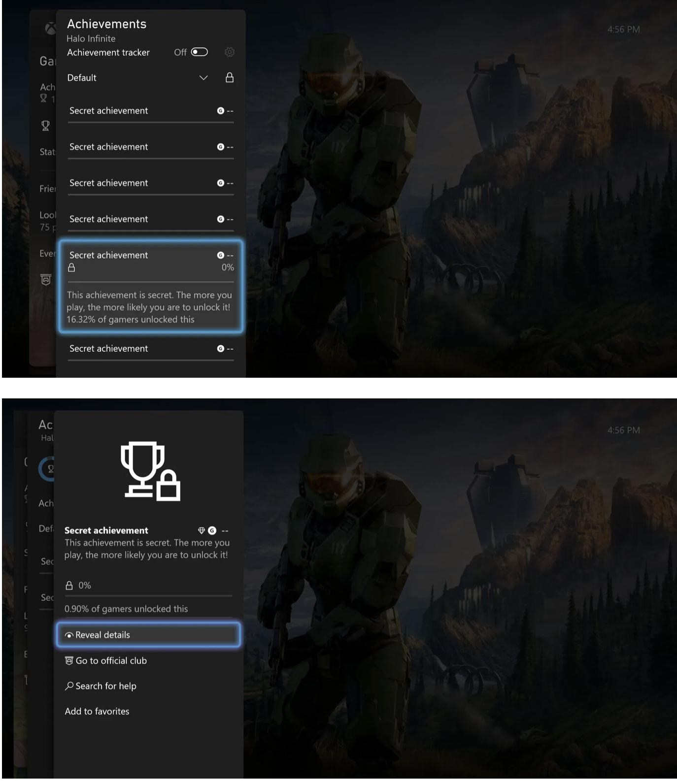Open the Default sort dropdown label

pyautogui.click(x=82, y=78)
